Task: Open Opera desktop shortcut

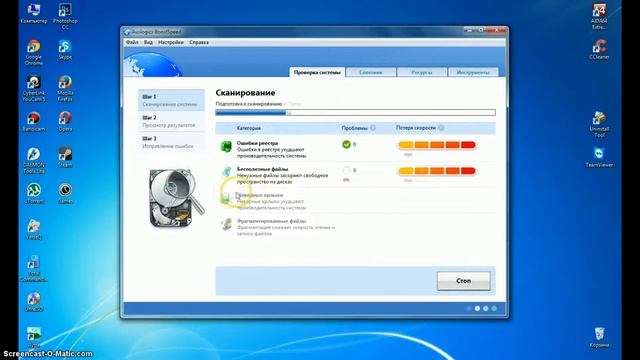Action: click(x=65, y=122)
